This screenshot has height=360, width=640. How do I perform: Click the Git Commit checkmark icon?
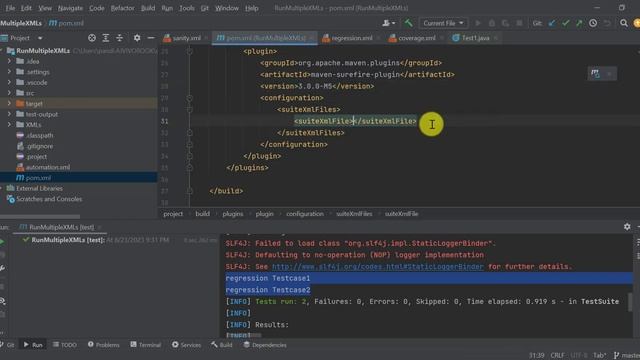(566, 23)
